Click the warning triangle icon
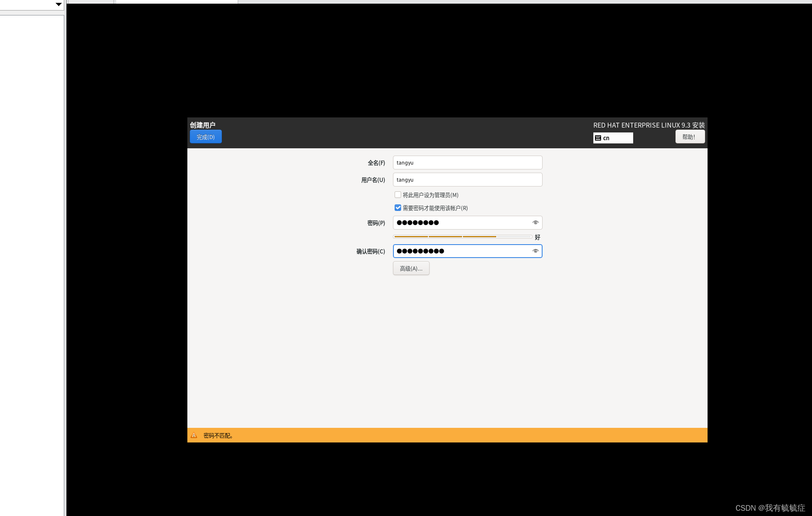This screenshot has width=812, height=516. (194, 435)
